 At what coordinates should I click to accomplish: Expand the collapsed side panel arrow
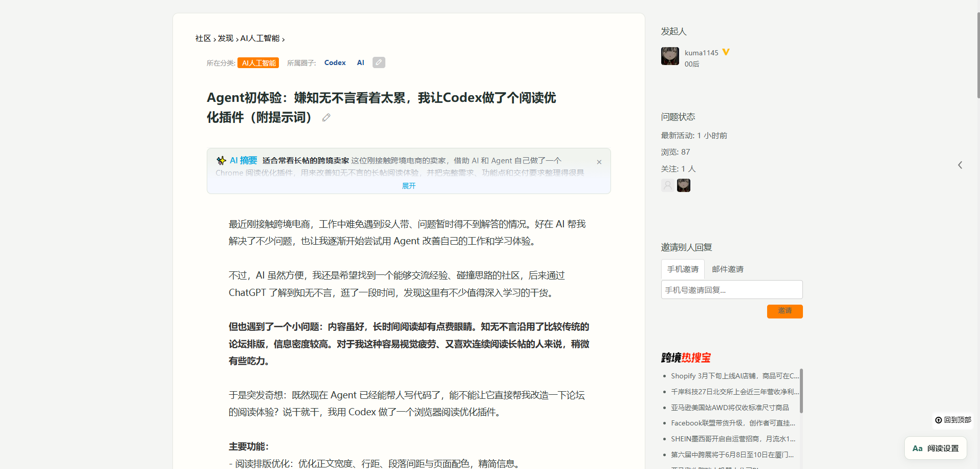tap(960, 165)
